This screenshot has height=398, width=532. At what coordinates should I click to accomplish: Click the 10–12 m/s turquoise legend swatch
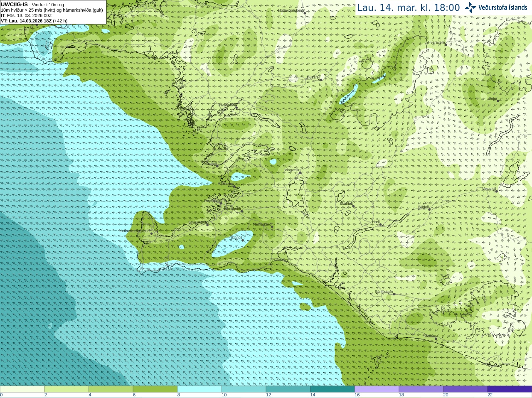coord(244,389)
